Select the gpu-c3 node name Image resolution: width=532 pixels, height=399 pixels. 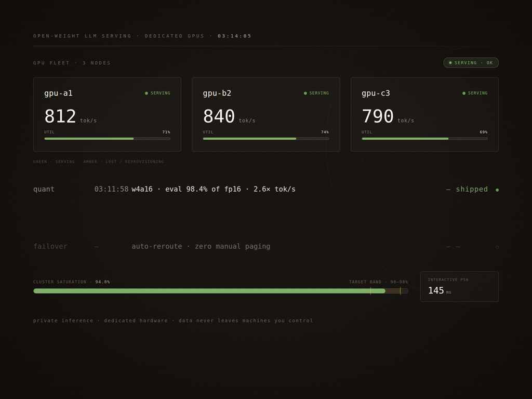[x=376, y=93]
